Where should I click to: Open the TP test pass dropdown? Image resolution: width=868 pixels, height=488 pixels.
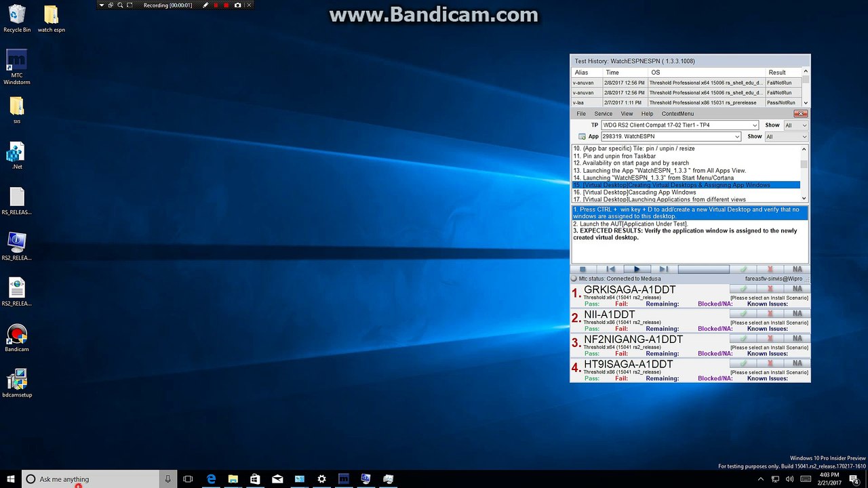[x=679, y=125]
